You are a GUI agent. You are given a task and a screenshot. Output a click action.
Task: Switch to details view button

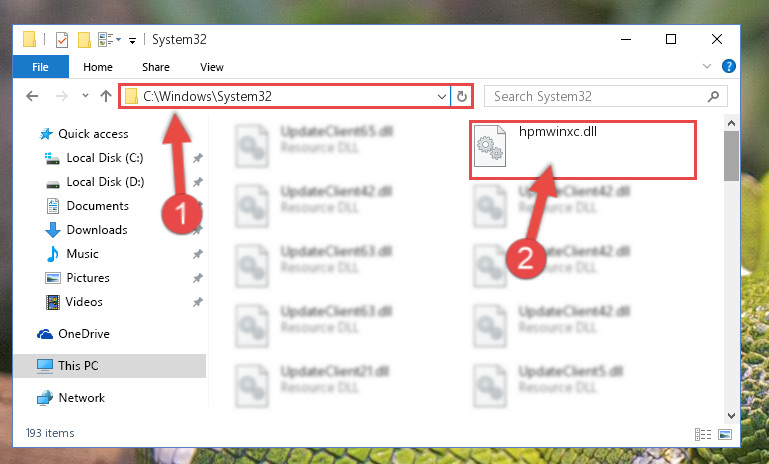click(703, 434)
